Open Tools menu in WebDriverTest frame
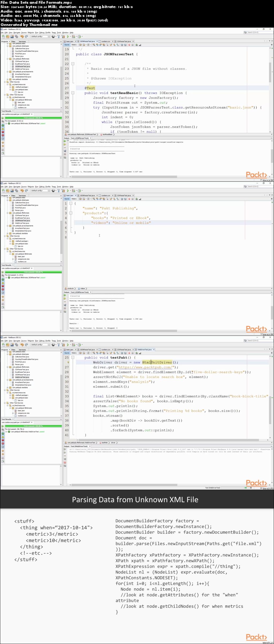The width and height of the screenshot is (274, 644). [59, 341]
